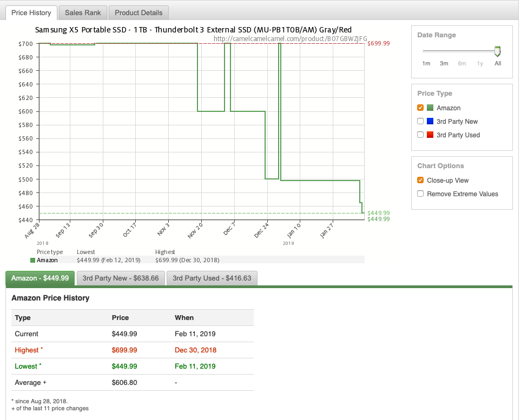This screenshot has height=420, width=521.
Task: Disable the Close-up View checkbox
Action: pos(420,180)
